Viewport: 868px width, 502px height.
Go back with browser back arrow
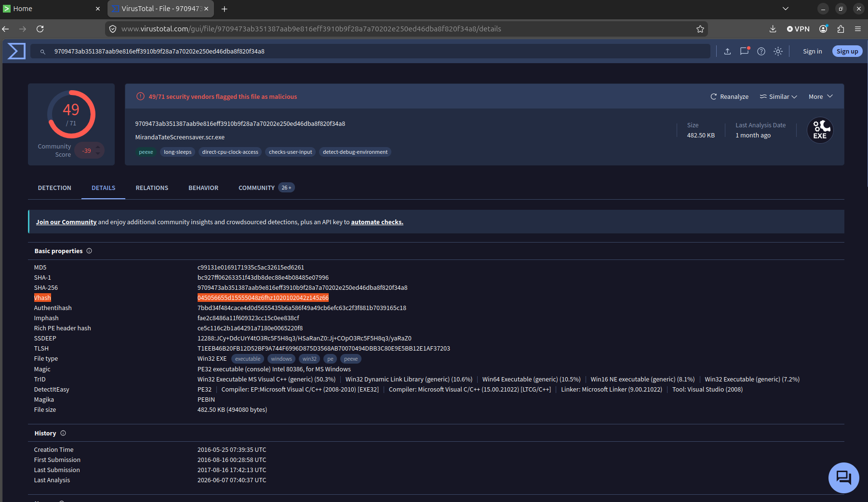point(6,29)
